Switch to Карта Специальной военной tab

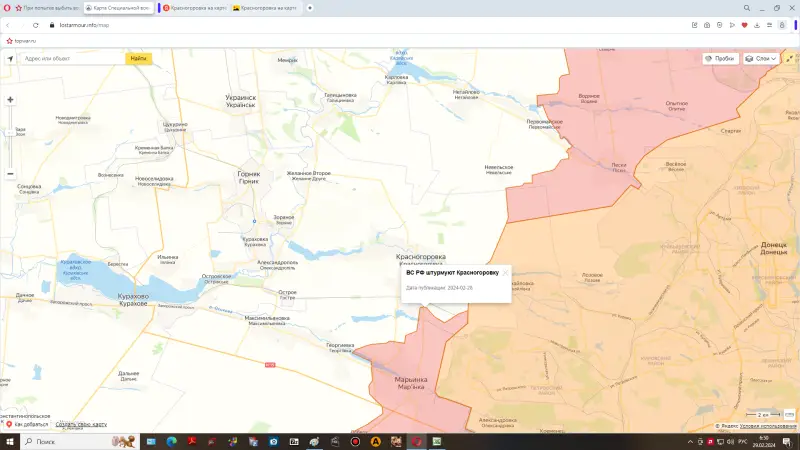[x=118, y=8]
